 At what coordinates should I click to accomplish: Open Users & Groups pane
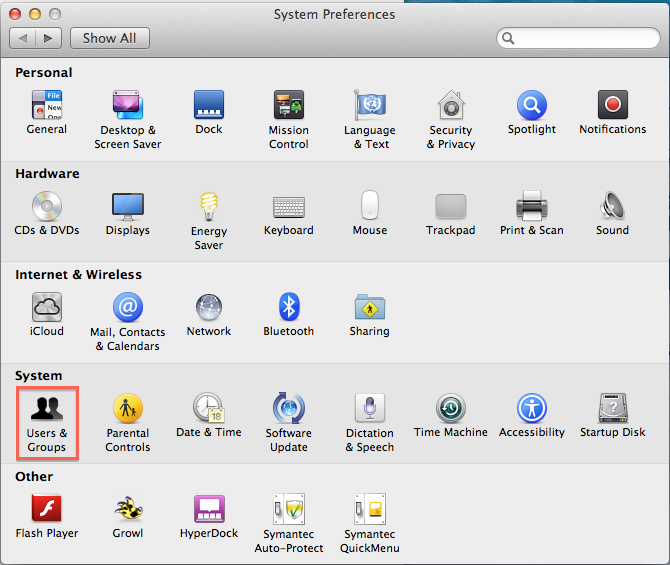(x=47, y=423)
